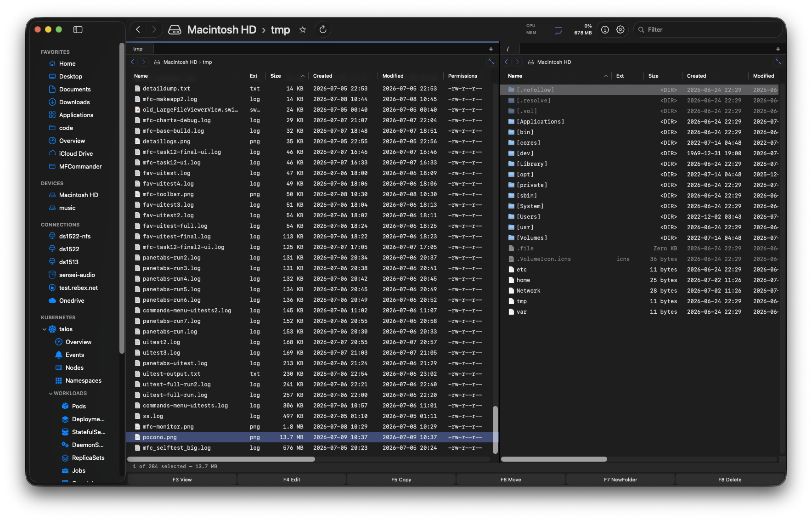
Task: Select mfc-monitor.png file
Action: coord(312,427)
